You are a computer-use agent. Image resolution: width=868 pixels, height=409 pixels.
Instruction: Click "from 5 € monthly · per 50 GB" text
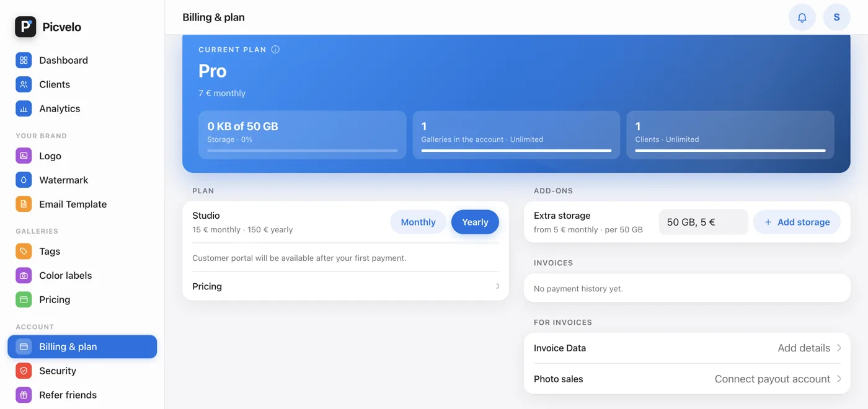(x=588, y=229)
